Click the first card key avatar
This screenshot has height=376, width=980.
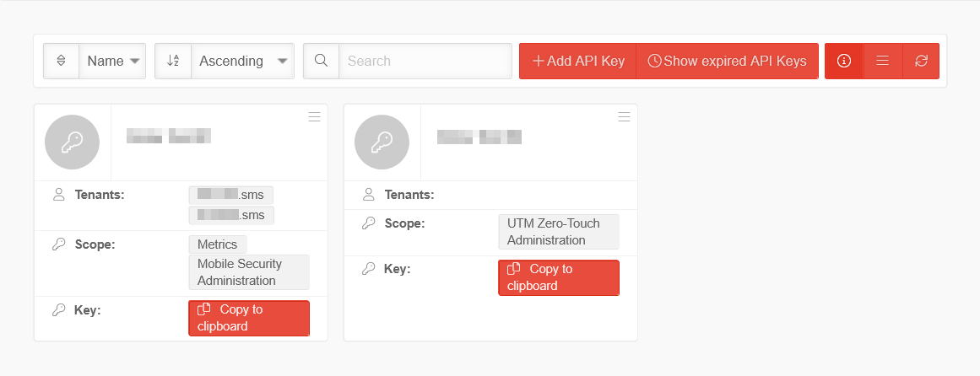[72, 142]
